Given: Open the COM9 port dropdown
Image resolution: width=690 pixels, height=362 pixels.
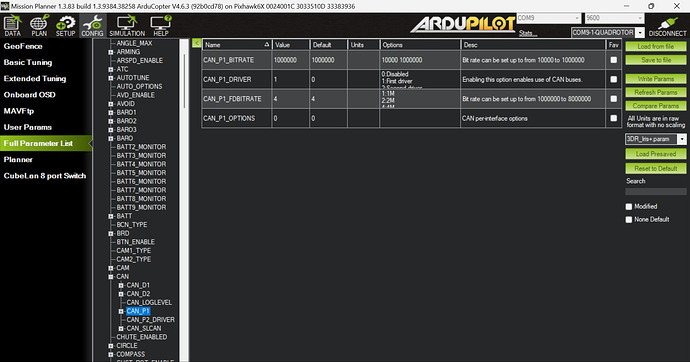Looking at the screenshot, I should coord(548,18).
